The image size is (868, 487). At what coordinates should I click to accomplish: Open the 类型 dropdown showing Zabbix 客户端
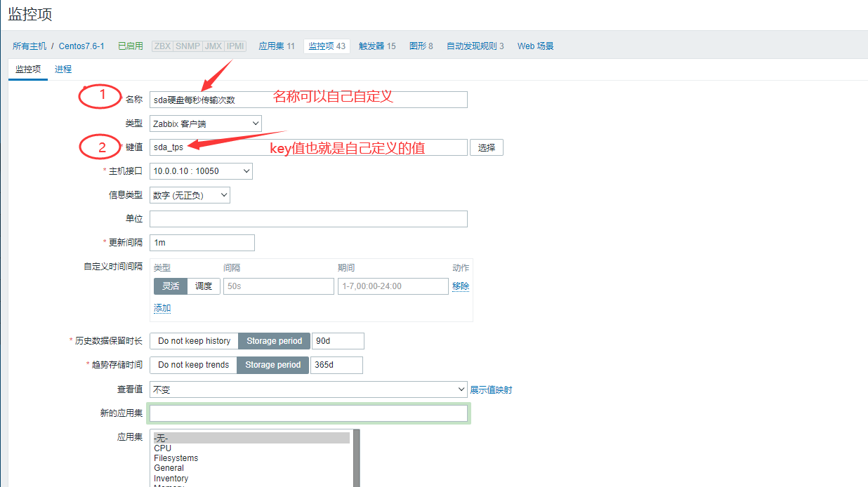coord(206,124)
